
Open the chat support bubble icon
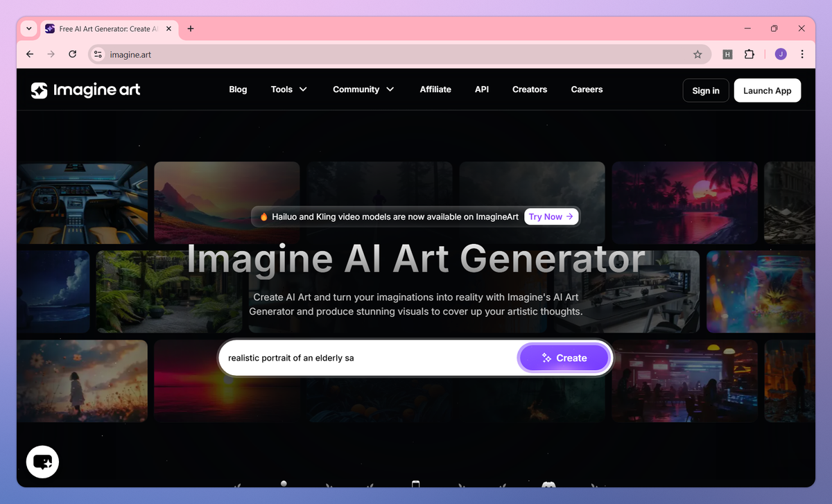click(42, 462)
